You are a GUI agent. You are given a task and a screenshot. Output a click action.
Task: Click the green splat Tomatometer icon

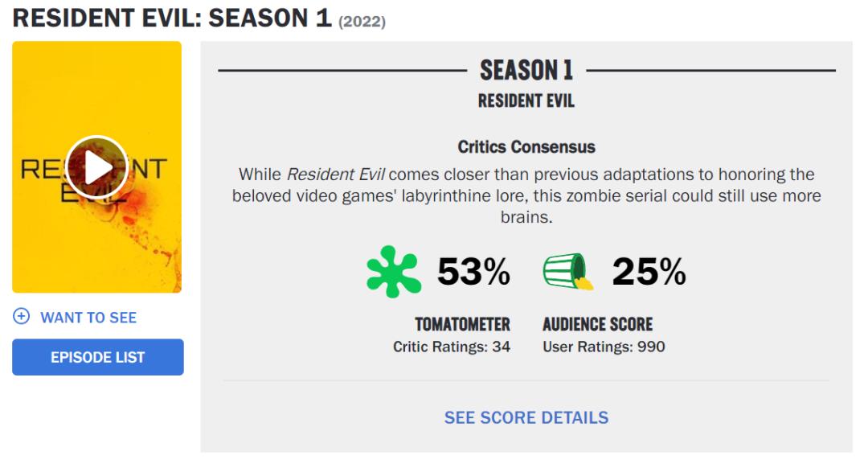coord(393,273)
